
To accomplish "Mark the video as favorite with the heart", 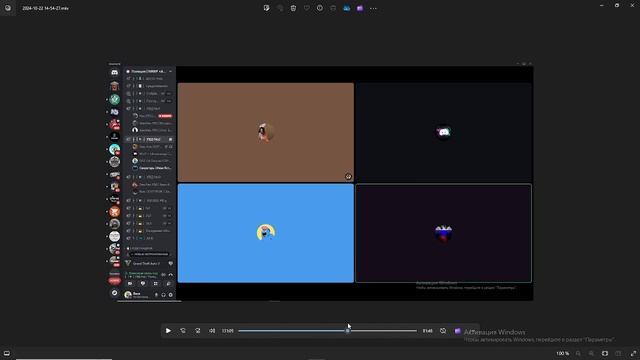I will pos(307,8).
